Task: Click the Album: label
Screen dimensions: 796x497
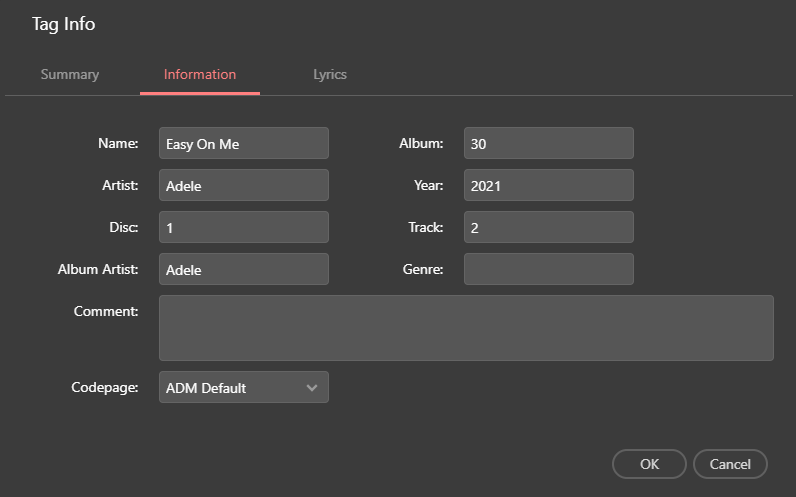Action: tap(421, 144)
